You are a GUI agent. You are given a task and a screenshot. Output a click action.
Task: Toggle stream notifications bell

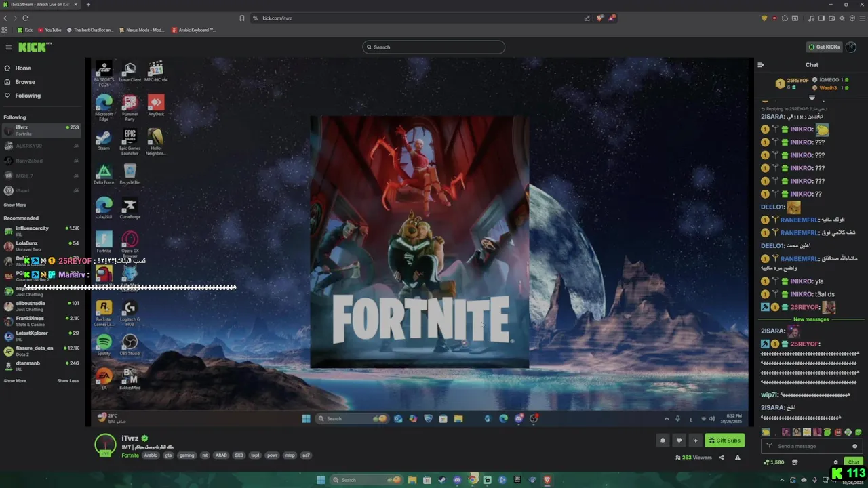tap(663, 441)
